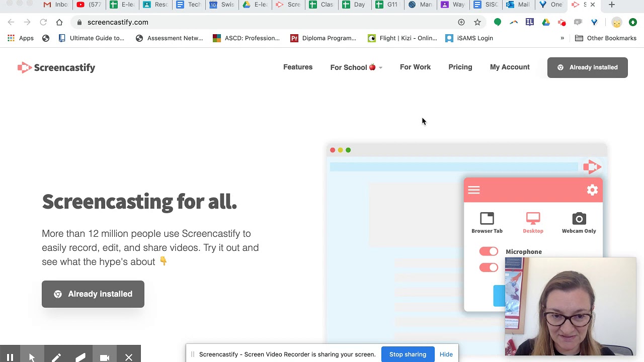
Task: Click Stop sharing button
Action: (x=408, y=354)
